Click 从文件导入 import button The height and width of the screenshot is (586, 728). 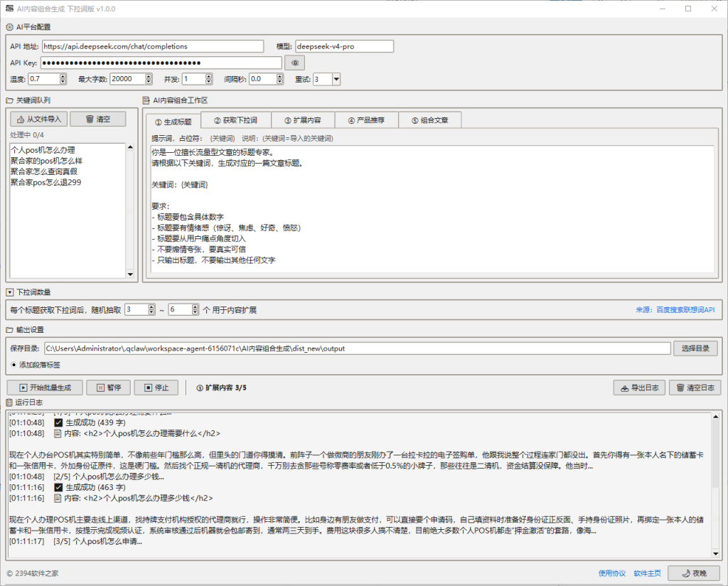point(39,119)
